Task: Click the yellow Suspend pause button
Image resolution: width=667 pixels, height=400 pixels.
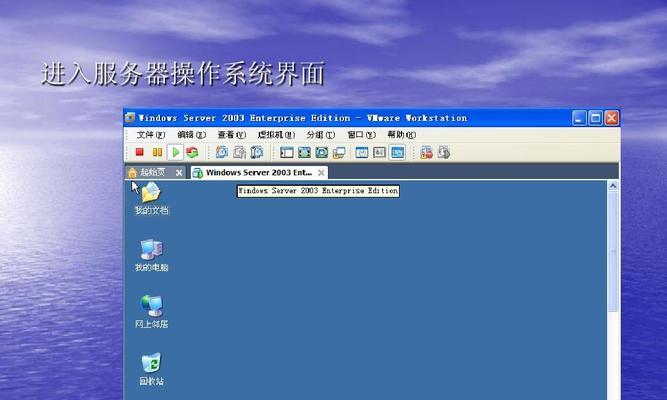Action: point(157,152)
